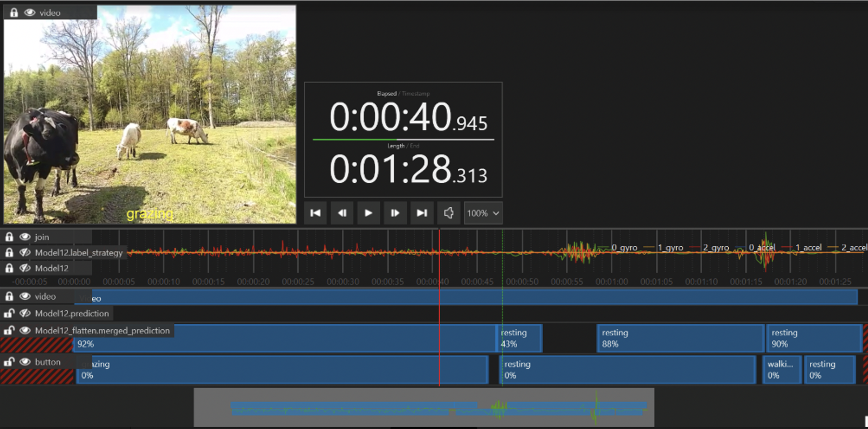Select the Model12_flatten.merged_prediction track label
The image size is (868, 429).
pyautogui.click(x=103, y=330)
